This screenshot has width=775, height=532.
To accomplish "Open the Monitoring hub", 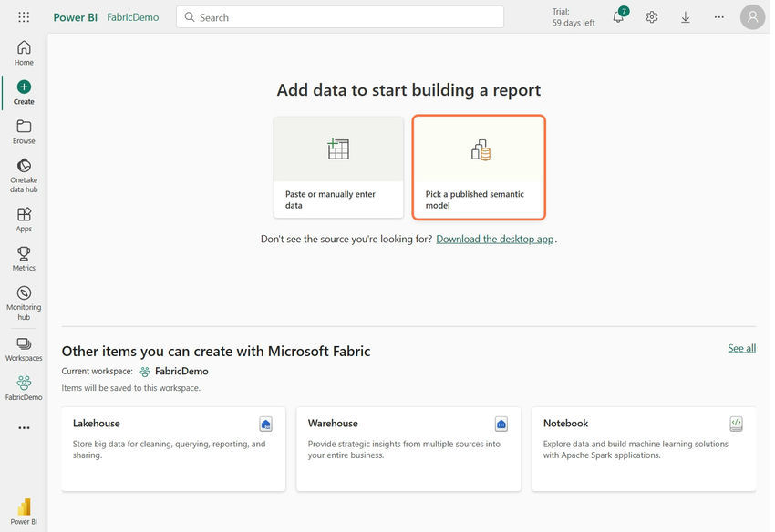I will (24, 303).
